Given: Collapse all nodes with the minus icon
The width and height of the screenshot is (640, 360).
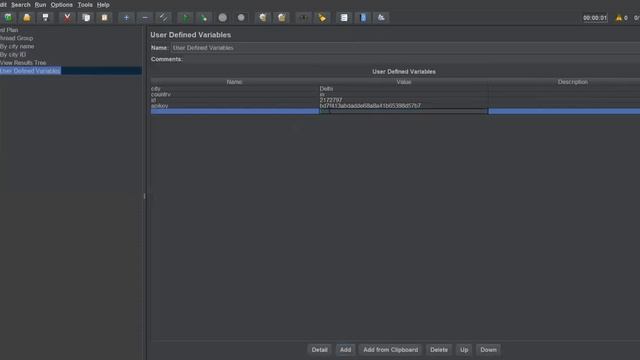Looking at the screenshot, I should [x=145, y=18].
